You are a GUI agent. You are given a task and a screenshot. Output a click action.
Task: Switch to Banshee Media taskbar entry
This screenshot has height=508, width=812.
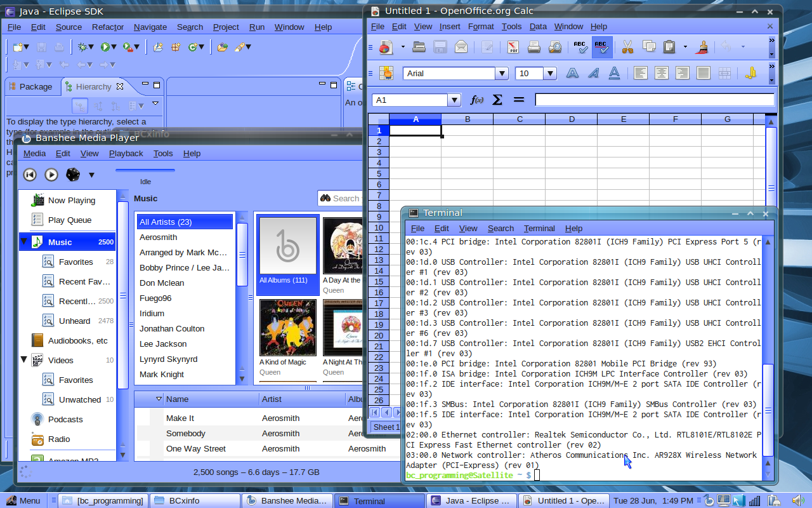pos(287,500)
